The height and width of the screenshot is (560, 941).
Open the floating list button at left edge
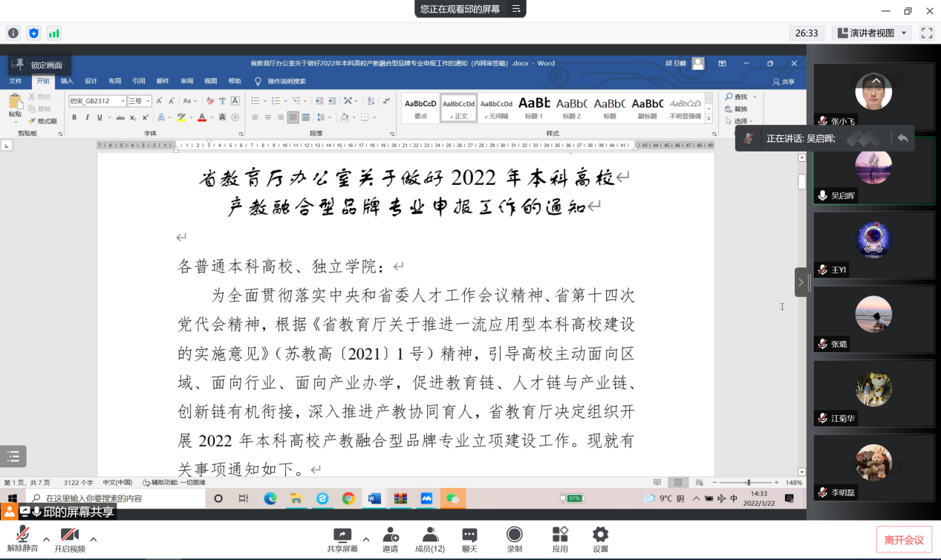(13, 457)
